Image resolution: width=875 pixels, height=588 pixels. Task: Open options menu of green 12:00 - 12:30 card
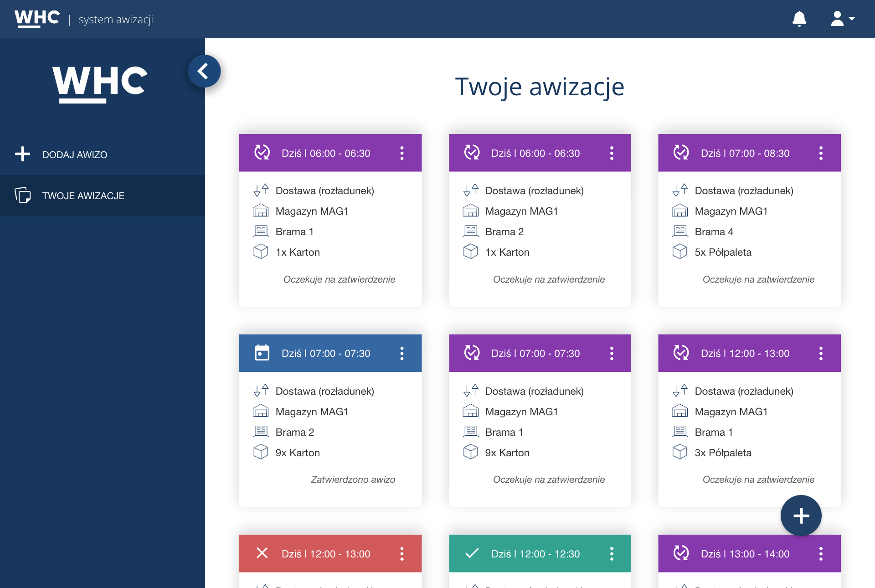612,554
